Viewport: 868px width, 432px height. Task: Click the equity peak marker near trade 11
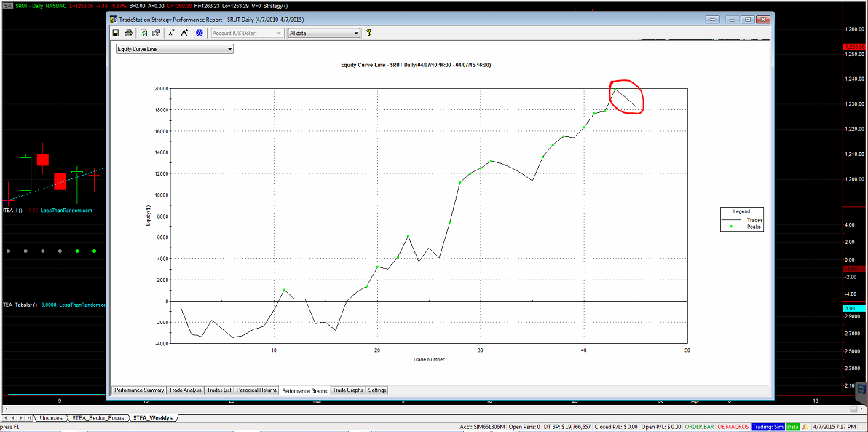pos(284,290)
